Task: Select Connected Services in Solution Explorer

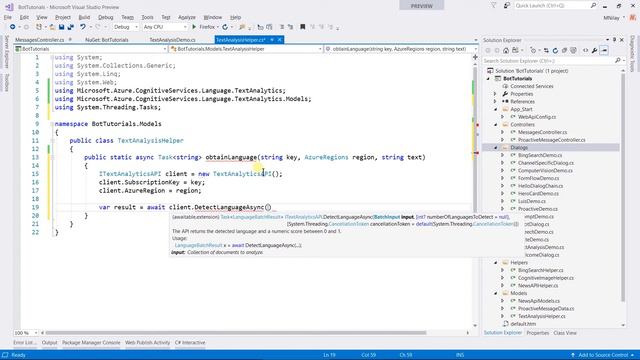Action: (x=531, y=86)
